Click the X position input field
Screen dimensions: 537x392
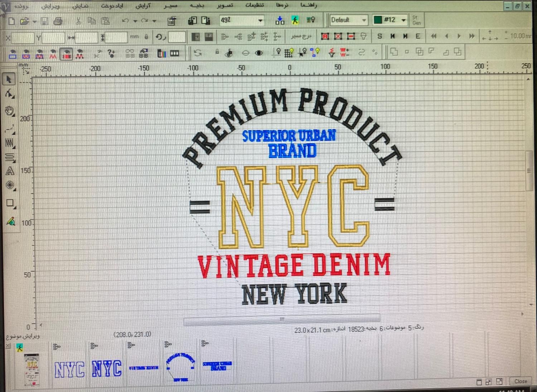(23, 37)
